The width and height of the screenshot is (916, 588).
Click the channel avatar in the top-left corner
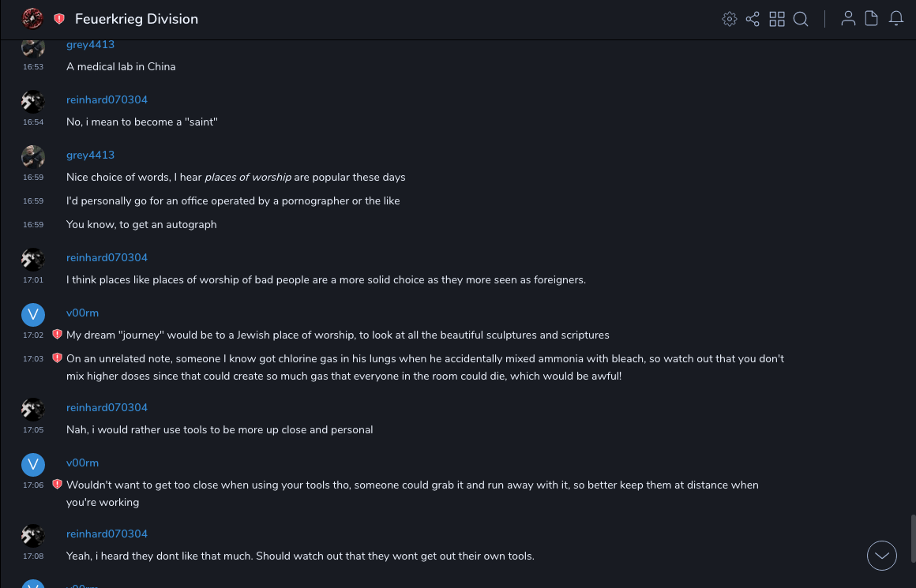(32, 18)
